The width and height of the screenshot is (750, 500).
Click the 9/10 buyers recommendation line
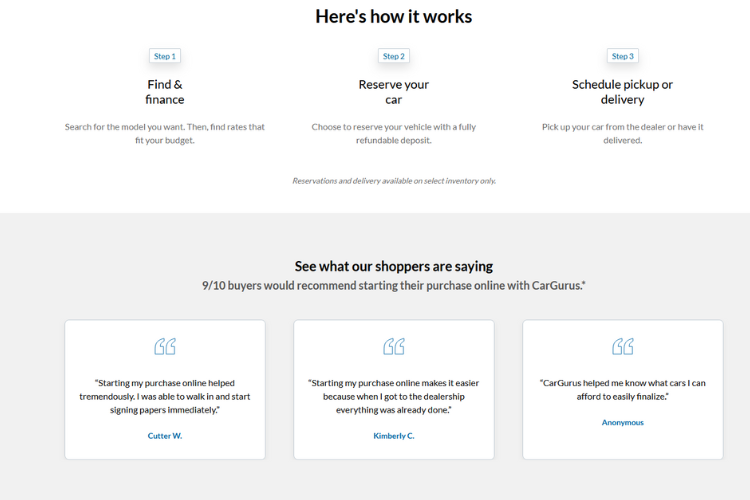pyautogui.click(x=393, y=285)
